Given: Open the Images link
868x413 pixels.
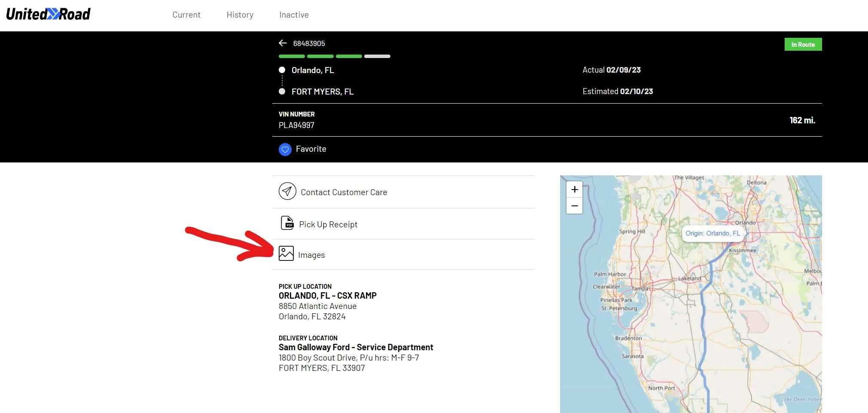Looking at the screenshot, I should click(x=311, y=255).
